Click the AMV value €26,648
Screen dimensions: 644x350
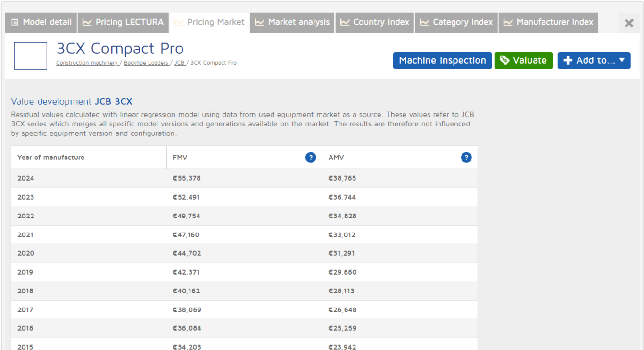click(343, 310)
